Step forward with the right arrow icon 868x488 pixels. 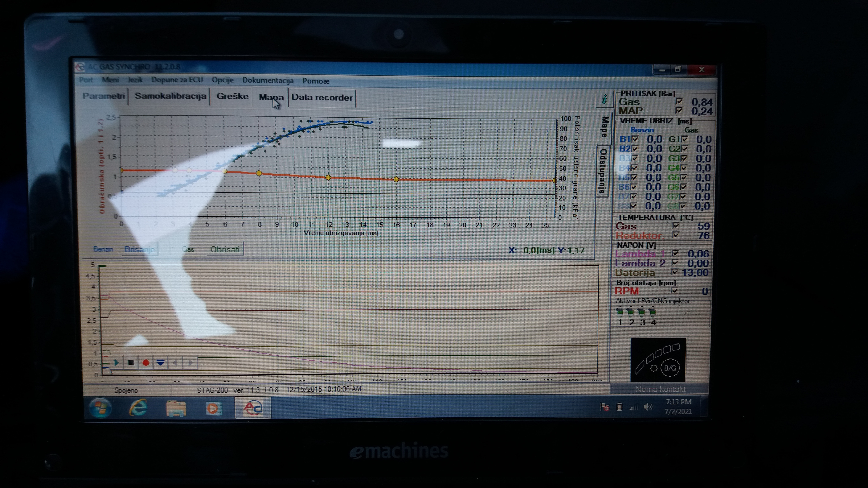click(190, 363)
